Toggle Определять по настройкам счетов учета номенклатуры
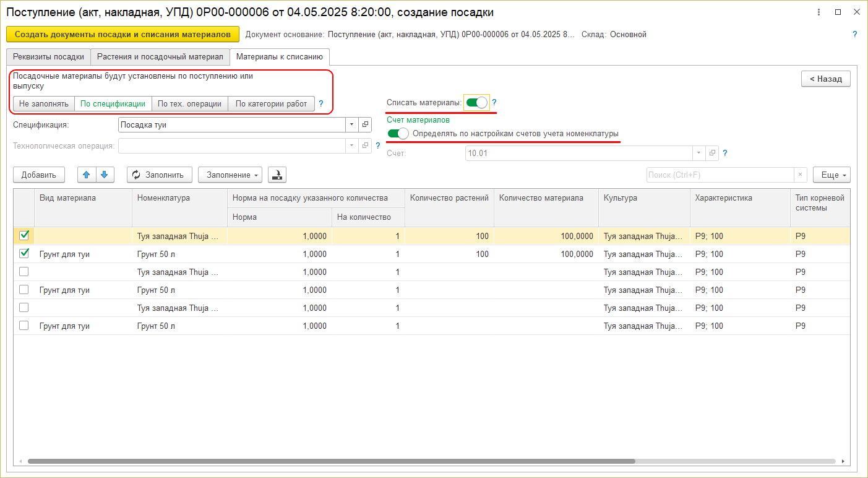 tap(398, 134)
